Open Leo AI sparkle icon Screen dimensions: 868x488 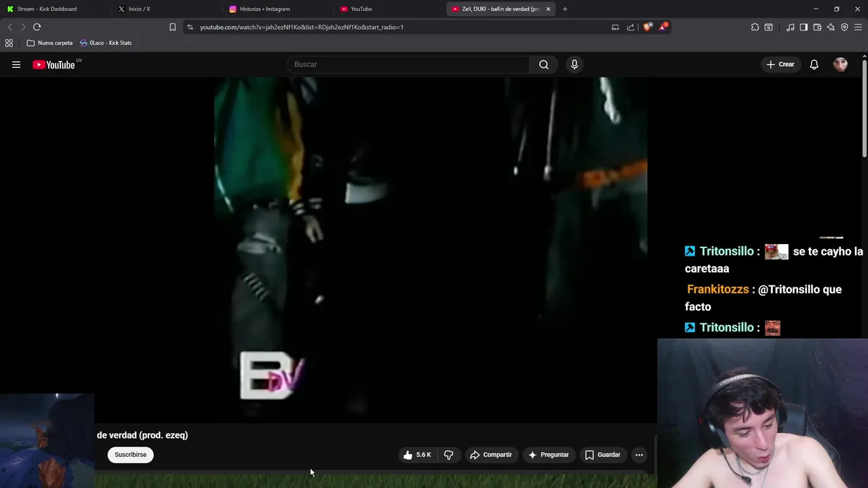coord(831,27)
